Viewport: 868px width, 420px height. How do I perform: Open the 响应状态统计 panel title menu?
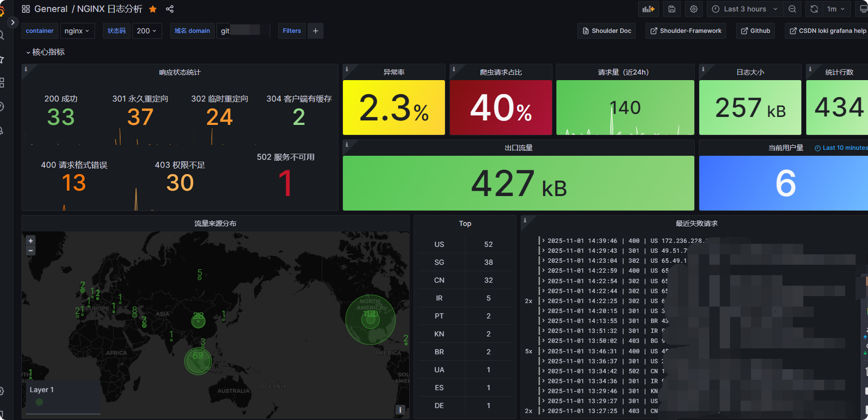click(x=180, y=72)
